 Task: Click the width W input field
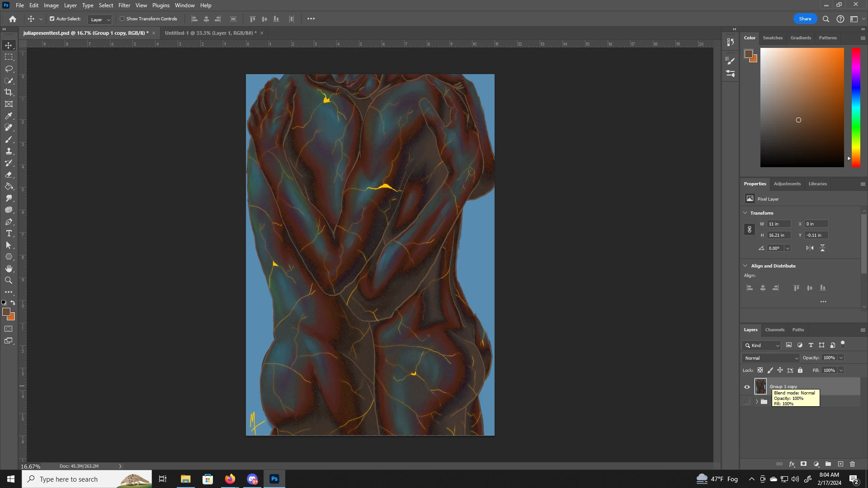[x=778, y=224]
